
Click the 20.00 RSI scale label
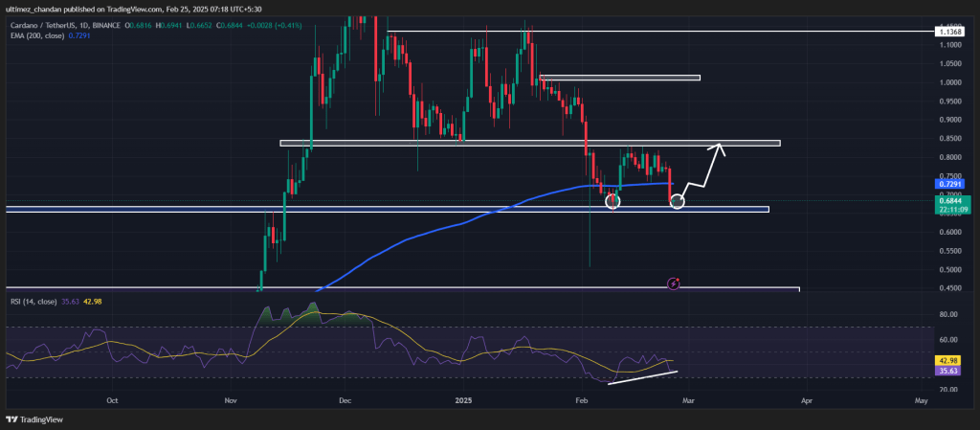point(947,390)
